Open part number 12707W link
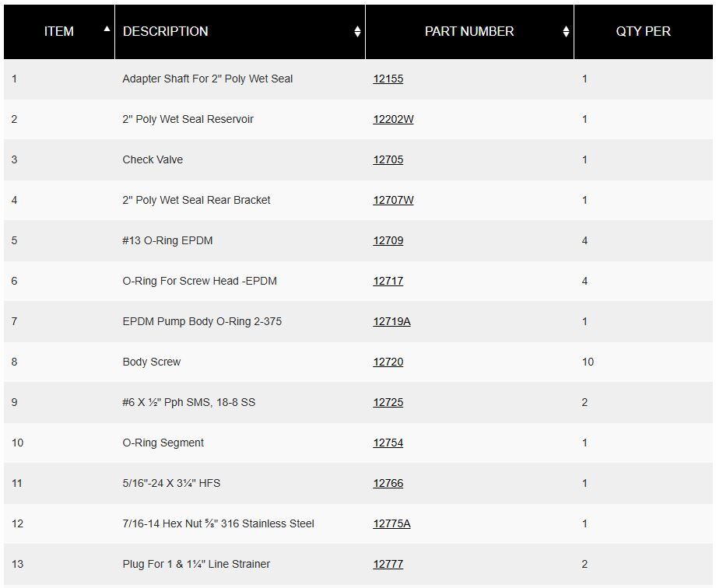716x588 pixels. [393, 200]
